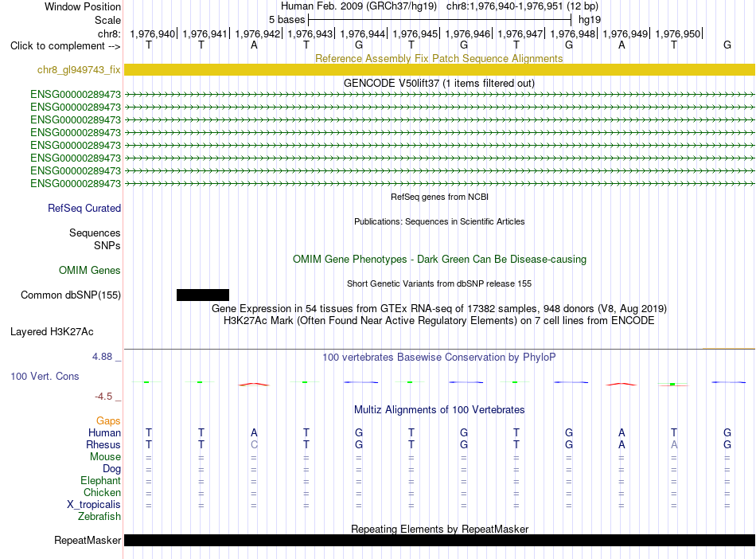The width and height of the screenshot is (756, 559).
Task: Click the -4.5 PhyloP lower limit
Action: [x=103, y=397]
